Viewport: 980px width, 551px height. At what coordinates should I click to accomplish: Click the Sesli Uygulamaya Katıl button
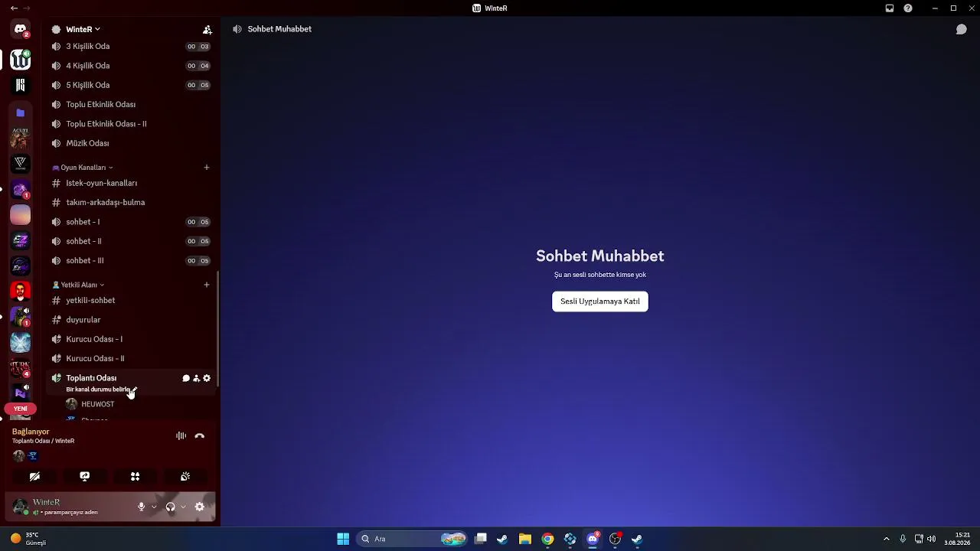[x=600, y=302]
